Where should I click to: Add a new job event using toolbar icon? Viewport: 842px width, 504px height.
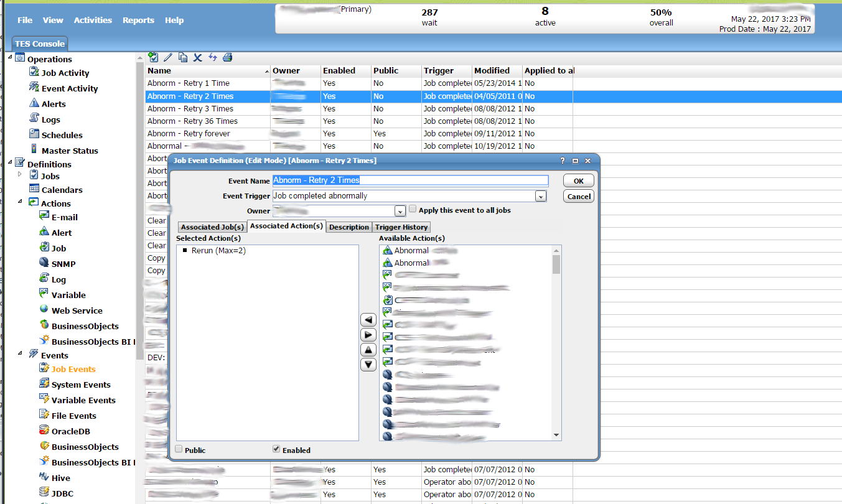pyautogui.click(x=153, y=57)
